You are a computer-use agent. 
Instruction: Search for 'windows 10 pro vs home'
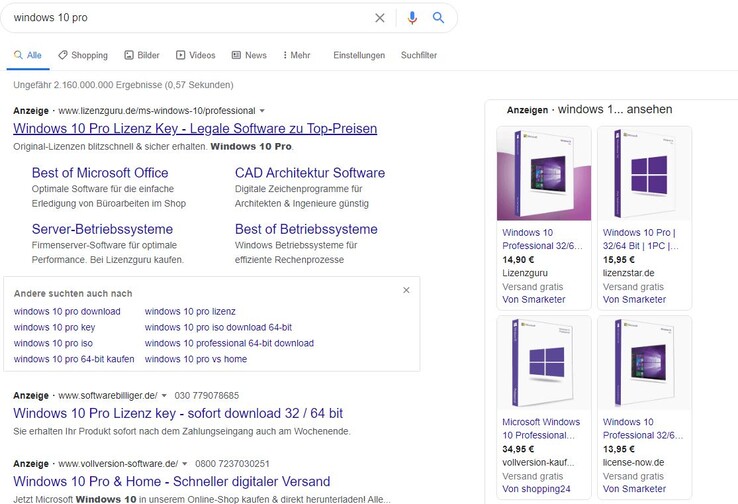pyautogui.click(x=196, y=359)
